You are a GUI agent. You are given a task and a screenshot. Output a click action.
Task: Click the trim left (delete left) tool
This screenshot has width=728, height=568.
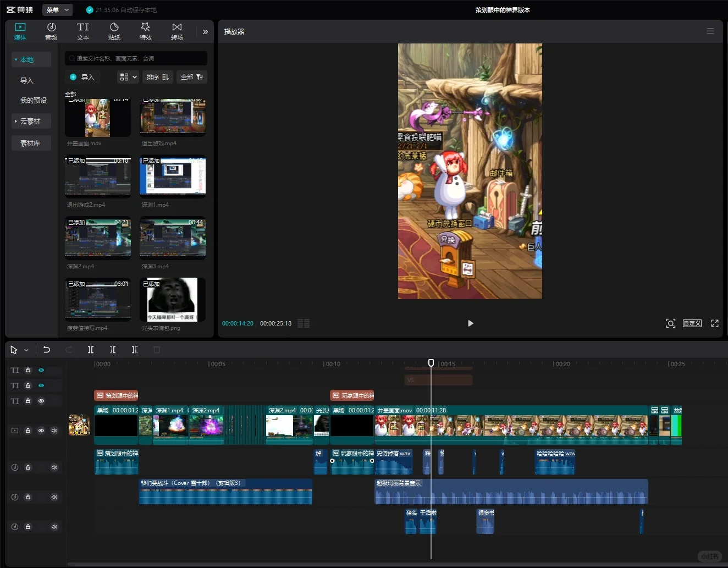tap(113, 350)
